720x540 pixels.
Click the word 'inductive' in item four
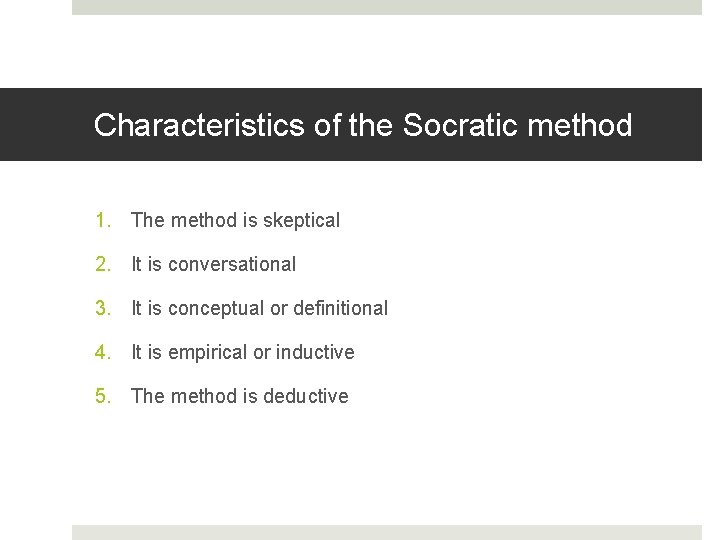(x=315, y=352)
